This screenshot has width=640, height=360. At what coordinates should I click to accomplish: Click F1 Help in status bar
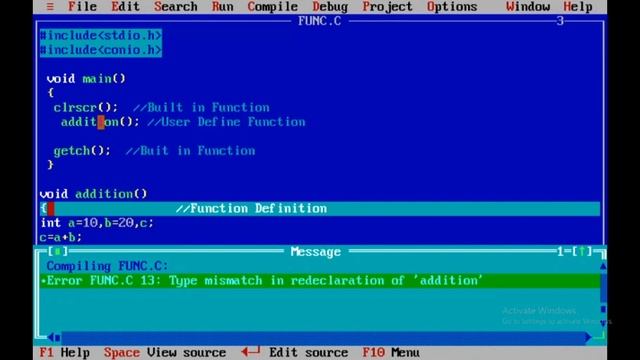click(x=64, y=352)
